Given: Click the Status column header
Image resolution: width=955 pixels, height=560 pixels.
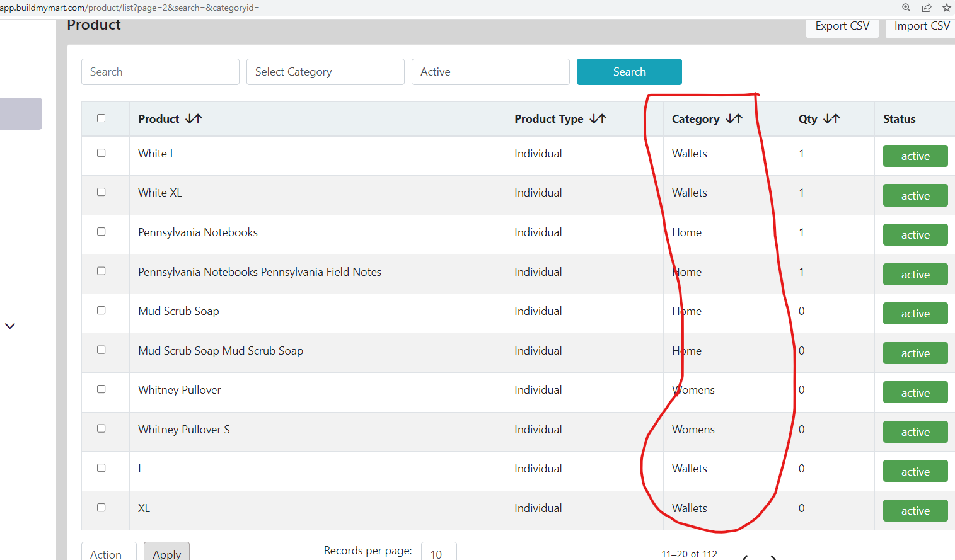Looking at the screenshot, I should [x=899, y=119].
